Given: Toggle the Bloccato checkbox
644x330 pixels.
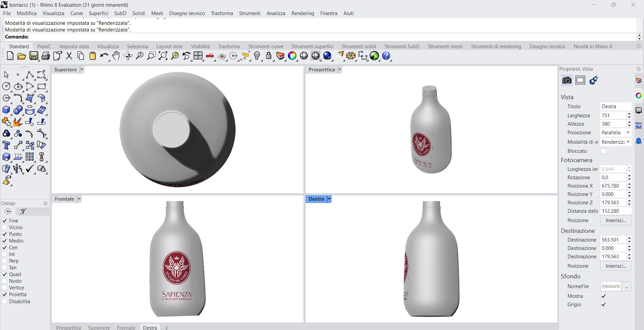Looking at the screenshot, I should coord(603,151).
